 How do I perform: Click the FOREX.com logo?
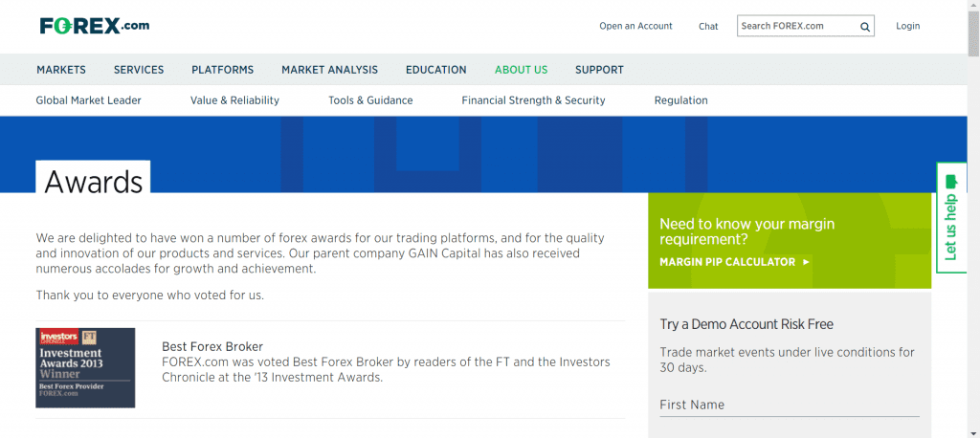[95, 26]
